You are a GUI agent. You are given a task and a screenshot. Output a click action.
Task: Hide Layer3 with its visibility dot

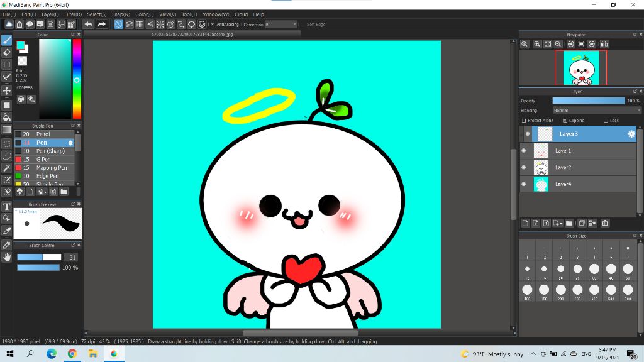click(528, 134)
